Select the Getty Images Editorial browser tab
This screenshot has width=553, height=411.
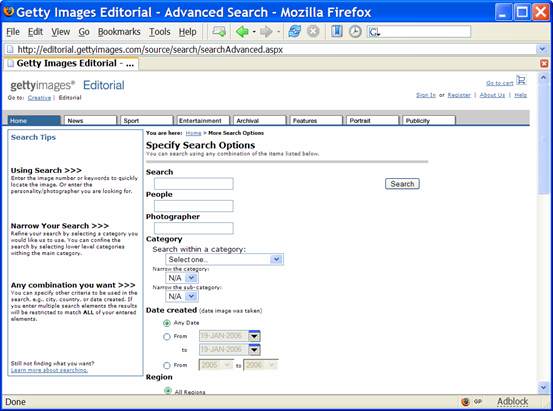(x=71, y=64)
